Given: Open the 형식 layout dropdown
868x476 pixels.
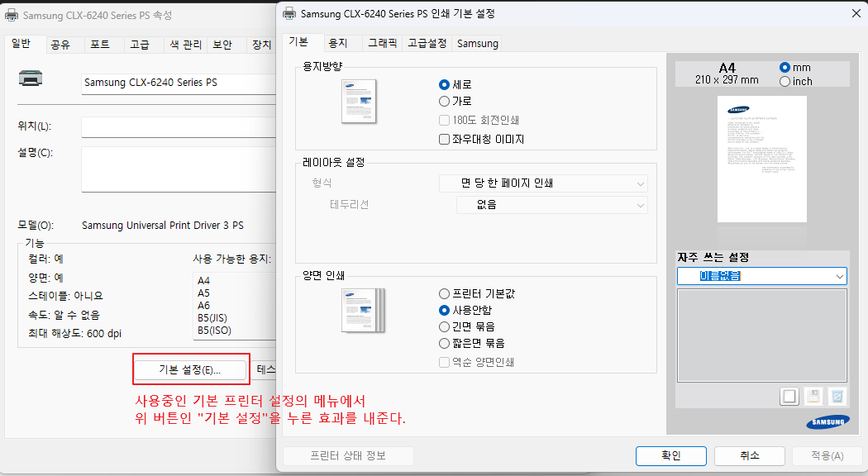Looking at the screenshot, I should click(543, 183).
